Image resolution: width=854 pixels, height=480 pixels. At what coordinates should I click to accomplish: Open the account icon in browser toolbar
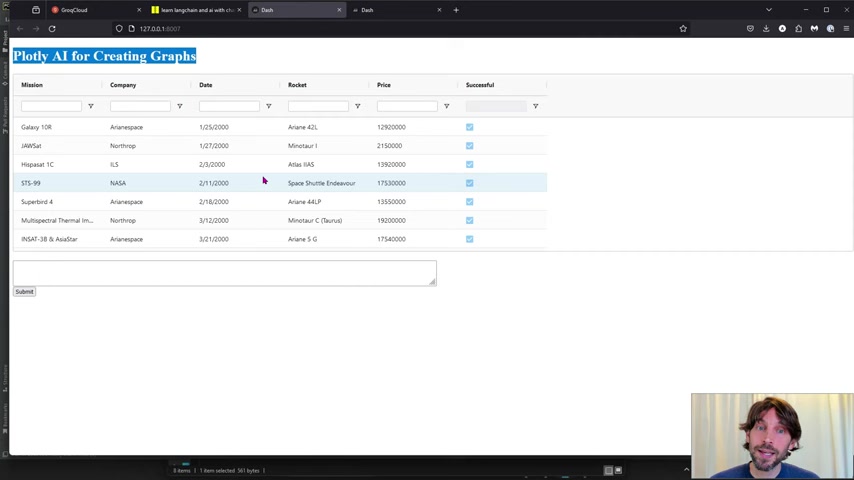pyautogui.click(x=782, y=29)
